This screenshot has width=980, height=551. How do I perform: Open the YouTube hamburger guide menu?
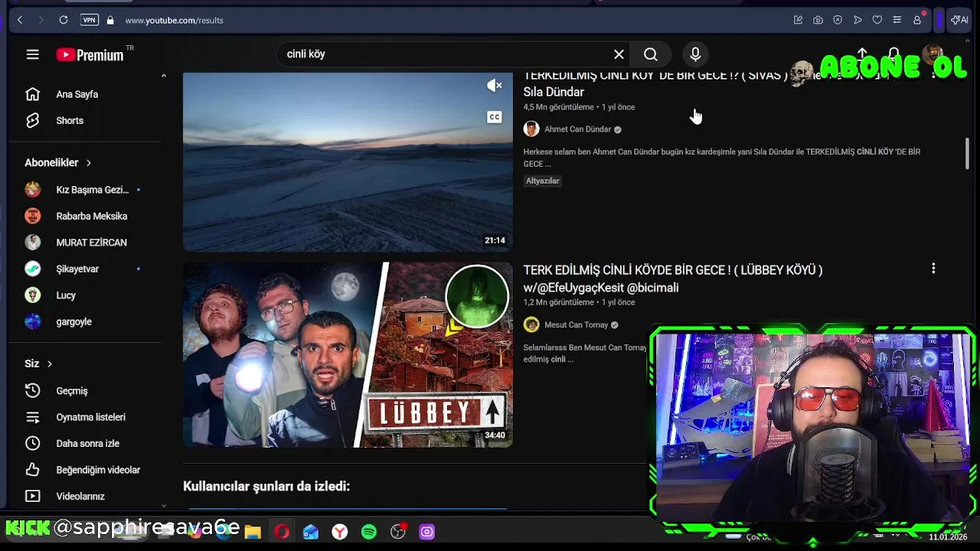32,54
